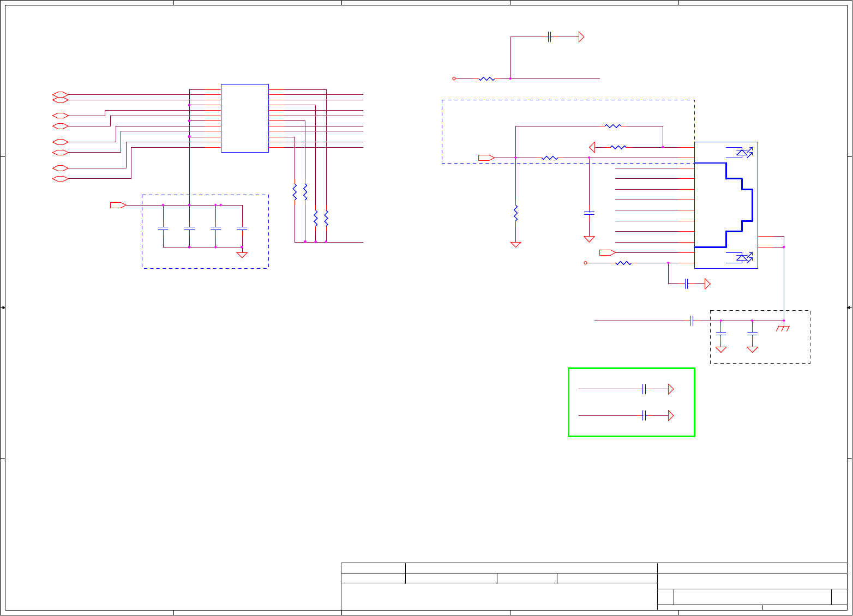Click the chassis ground symbol with slanted lines
The image size is (853, 616).
click(784, 329)
